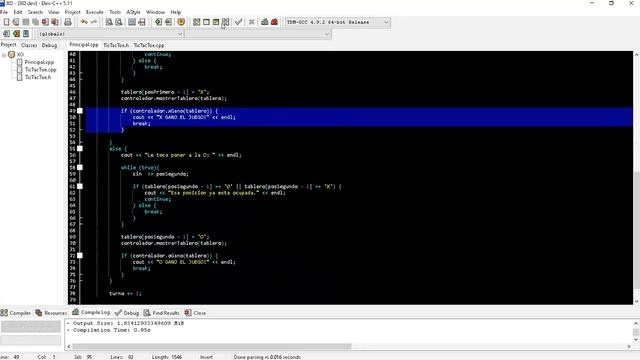640x360 pixels.
Task: Click the Rebuild All toolbar icon
Action: tap(225, 22)
